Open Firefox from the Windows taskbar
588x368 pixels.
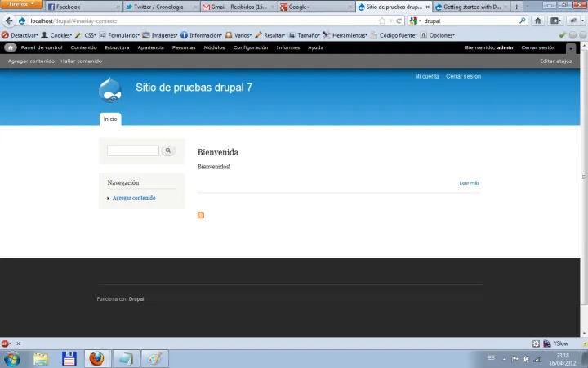click(96, 358)
